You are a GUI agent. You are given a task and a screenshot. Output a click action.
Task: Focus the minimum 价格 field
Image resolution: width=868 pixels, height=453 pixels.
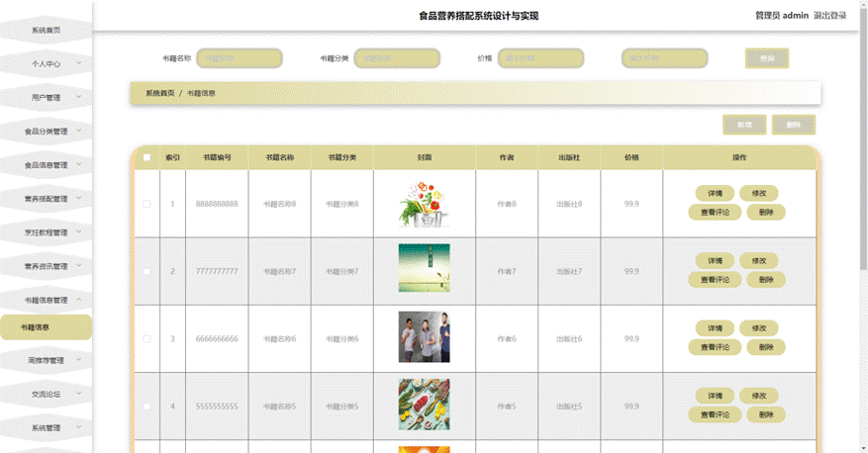pos(540,58)
